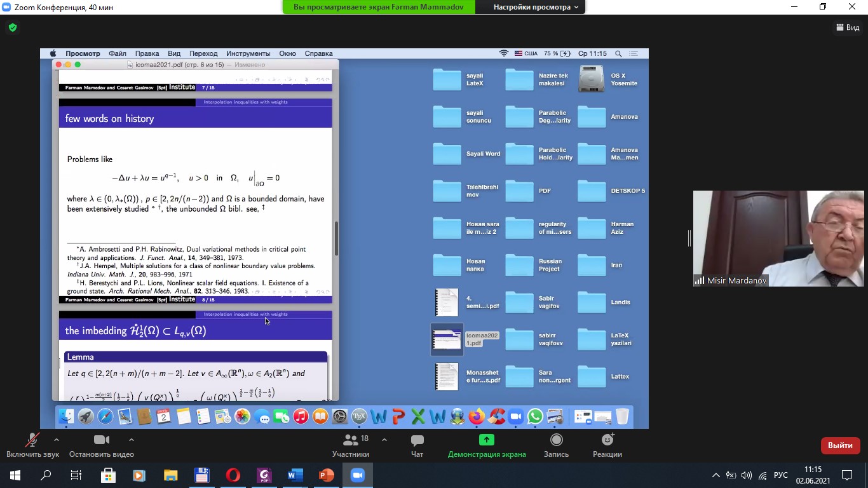Screen dimensions: 868x488
Task: Change layout using Вид button
Action: coord(848,27)
